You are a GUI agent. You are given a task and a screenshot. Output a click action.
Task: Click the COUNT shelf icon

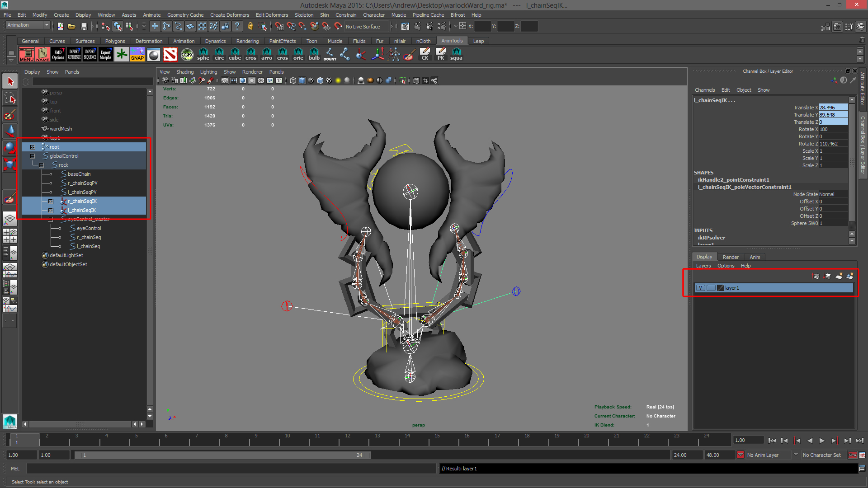(x=330, y=55)
